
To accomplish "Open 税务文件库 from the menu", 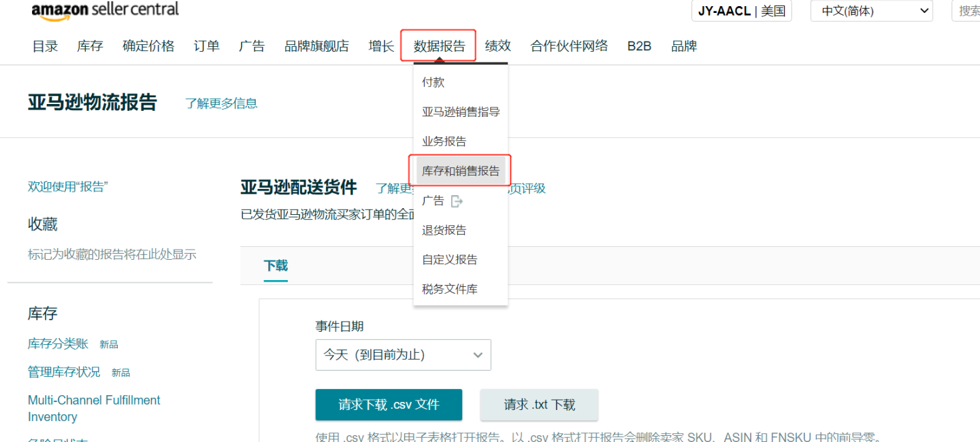I will point(451,288).
